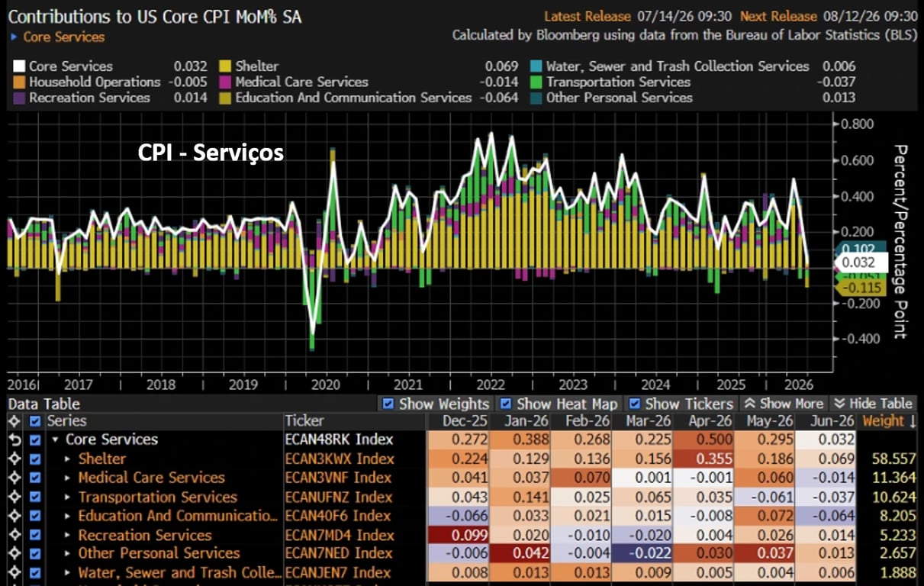The image size is (924, 586).
Task: Click the white Core Services legend swatch
Action: (x=19, y=66)
